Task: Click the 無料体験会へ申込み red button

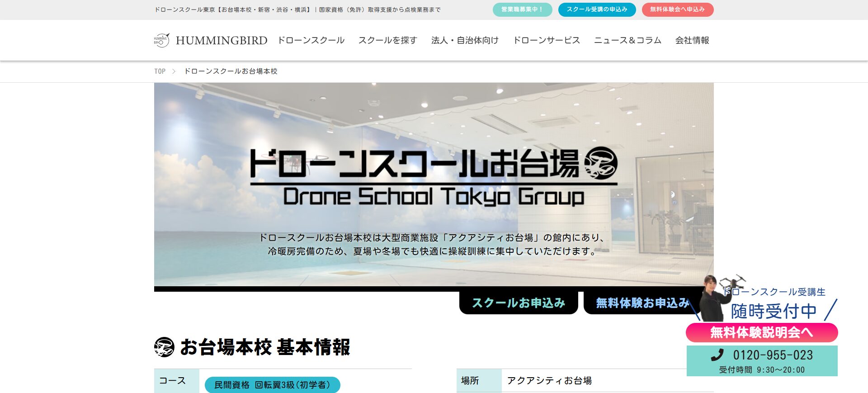Action: (x=677, y=9)
